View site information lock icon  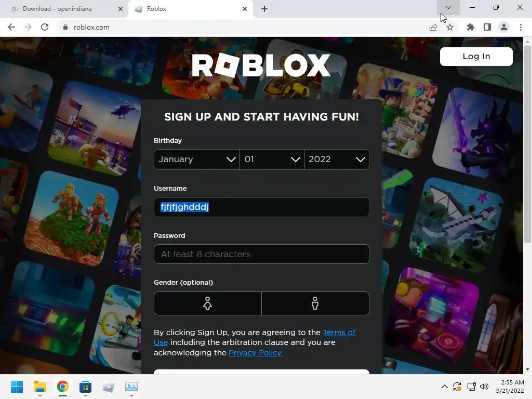pyautogui.click(x=65, y=27)
